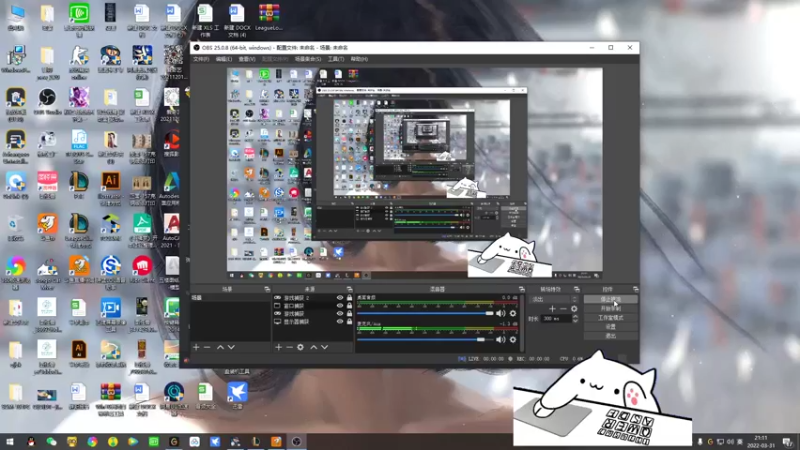Viewport: 800px width, 450px height.
Task: Open the 帮助(H) menu
Action: point(359,59)
